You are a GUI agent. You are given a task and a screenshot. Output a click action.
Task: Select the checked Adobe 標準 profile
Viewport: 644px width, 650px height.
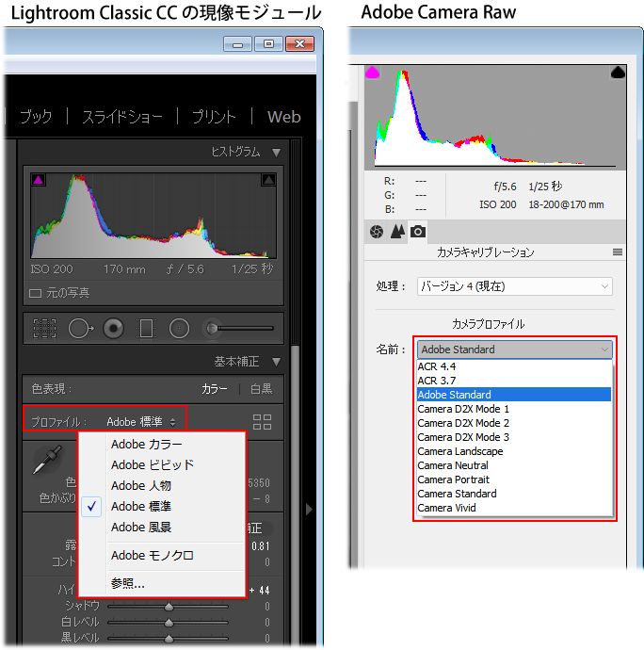[141, 507]
